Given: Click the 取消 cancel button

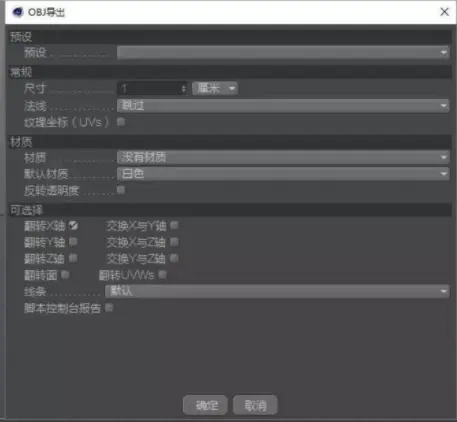Looking at the screenshot, I should pos(255,405).
